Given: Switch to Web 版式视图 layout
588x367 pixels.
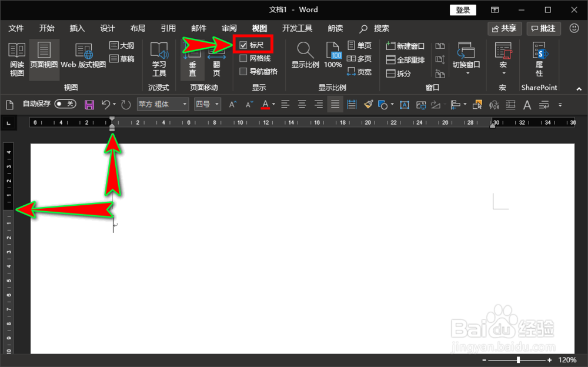Looking at the screenshot, I should tap(83, 56).
